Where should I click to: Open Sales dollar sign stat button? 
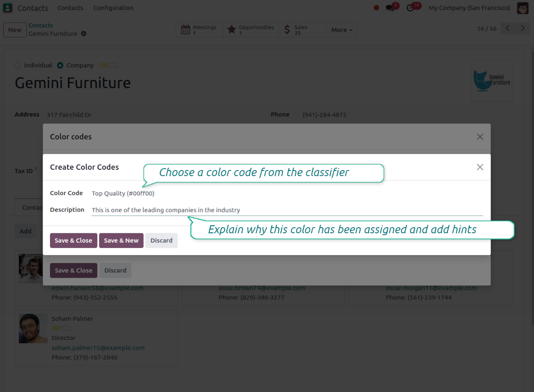pos(287,30)
